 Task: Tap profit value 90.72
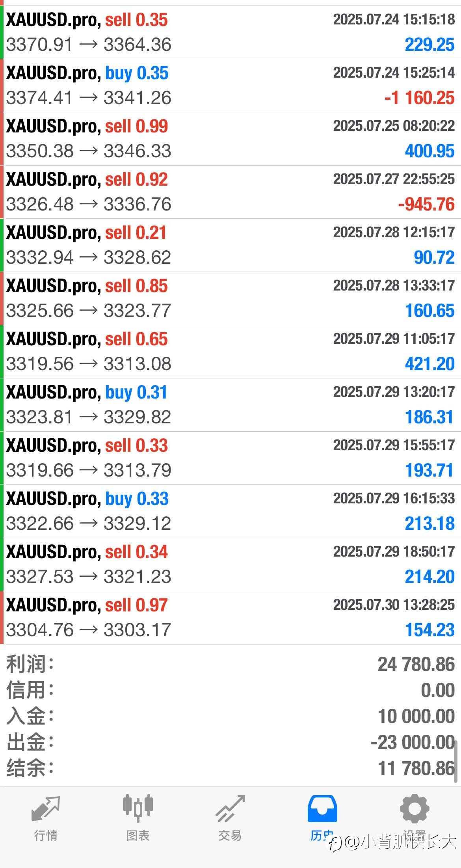pyautogui.click(x=434, y=257)
